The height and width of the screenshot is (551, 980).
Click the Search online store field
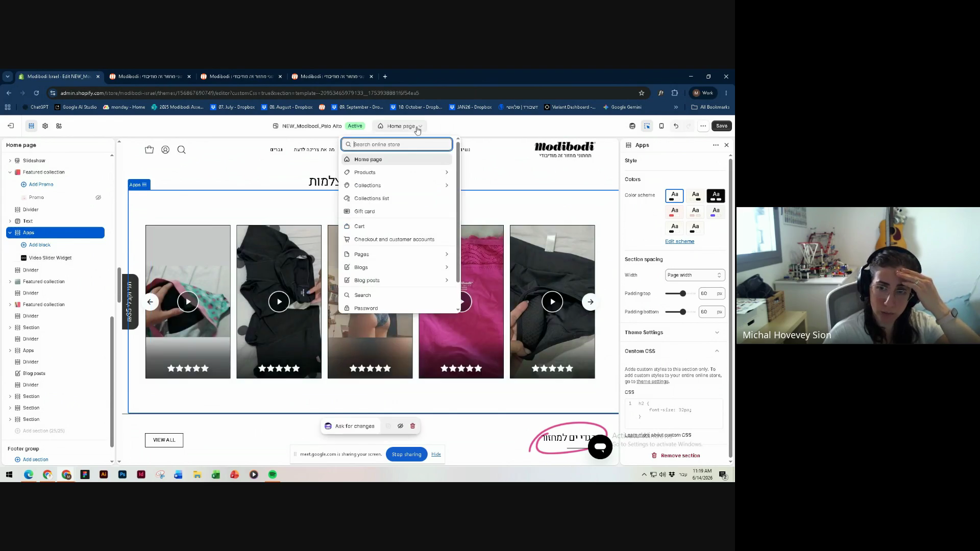(x=397, y=144)
